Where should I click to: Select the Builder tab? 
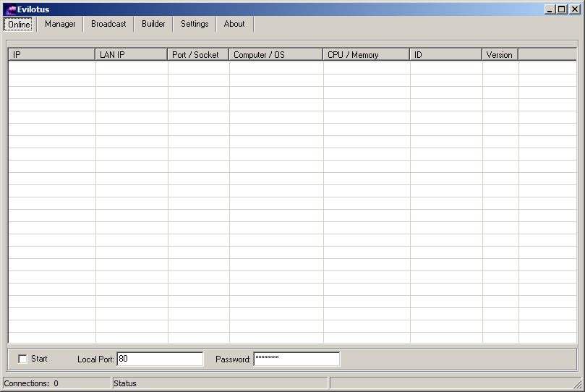(153, 24)
